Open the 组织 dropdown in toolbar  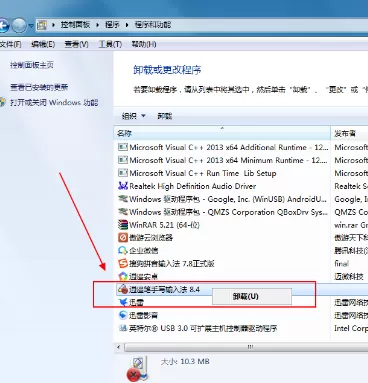pyautogui.click(x=134, y=116)
